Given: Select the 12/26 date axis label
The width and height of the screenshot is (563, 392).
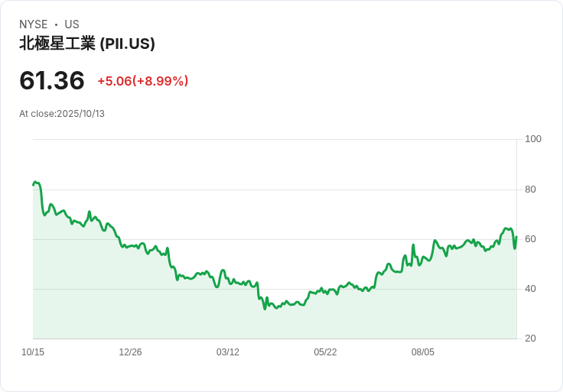Looking at the screenshot, I should [x=130, y=352].
